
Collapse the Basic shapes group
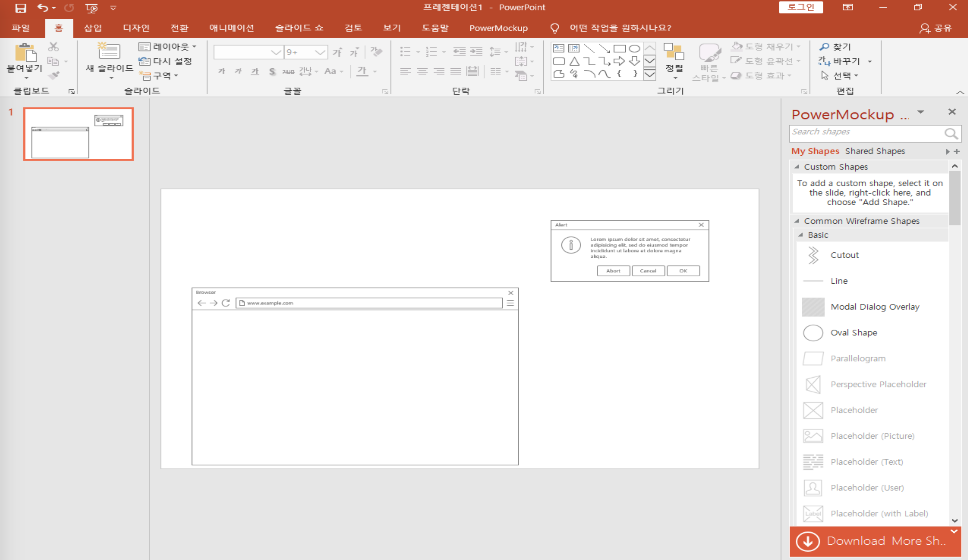[x=801, y=235]
